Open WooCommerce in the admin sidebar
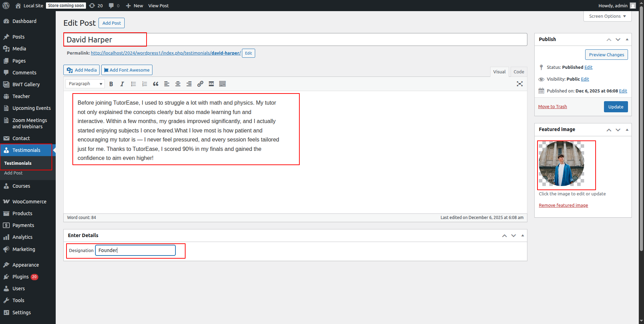644x324 pixels. click(x=29, y=202)
